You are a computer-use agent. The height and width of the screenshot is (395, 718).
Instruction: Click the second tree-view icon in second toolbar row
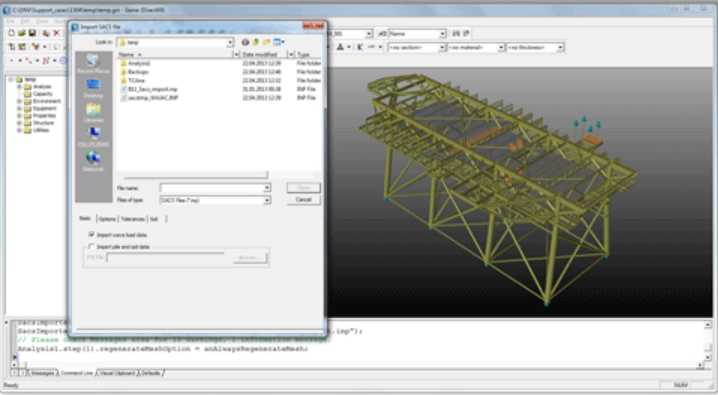tap(22, 47)
